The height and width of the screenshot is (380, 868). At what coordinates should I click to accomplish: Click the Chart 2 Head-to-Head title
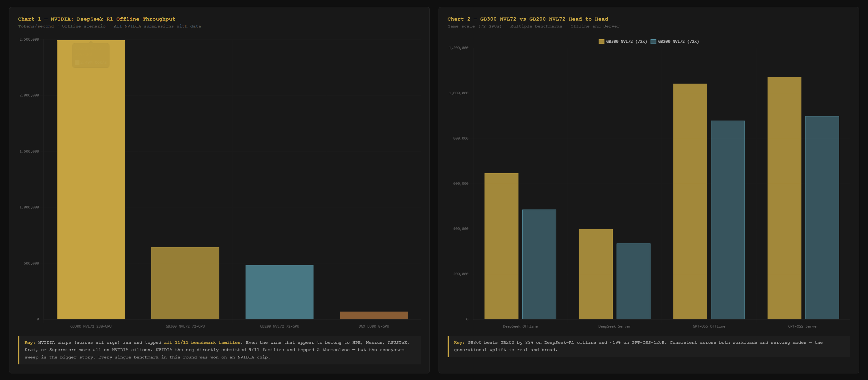pyautogui.click(x=528, y=19)
